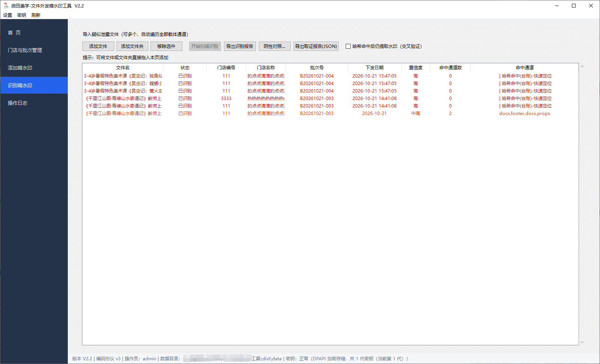
Task: Click the status bar 操作员: admin text
Action: coord(140,359)
